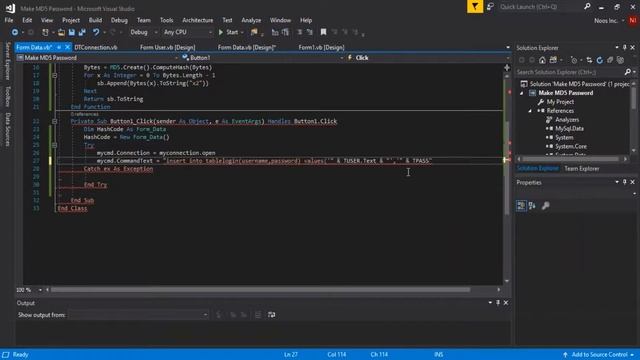640x360 pixels.
Task: Click the Properties Alphabetical sort icon
Action: pyautogui.click(x=532, y=205)
